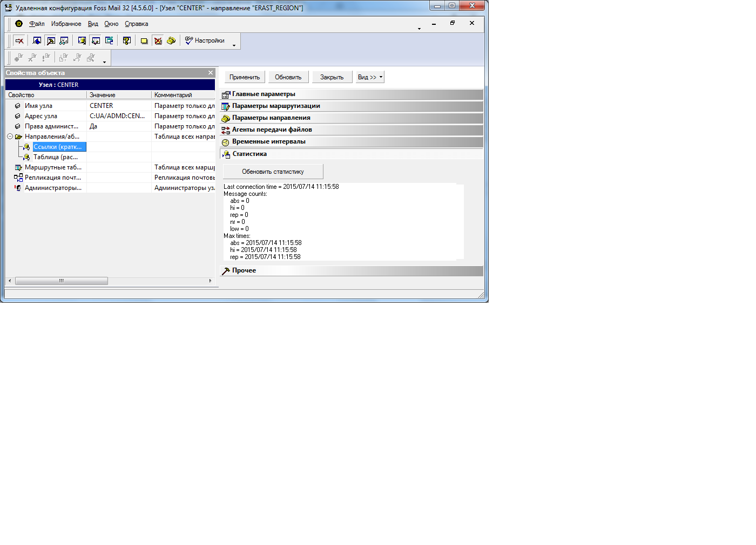The height and width of the screenshot is (545, 756).
Task: Click the Обновить статистику button
Action: (273, 172)
